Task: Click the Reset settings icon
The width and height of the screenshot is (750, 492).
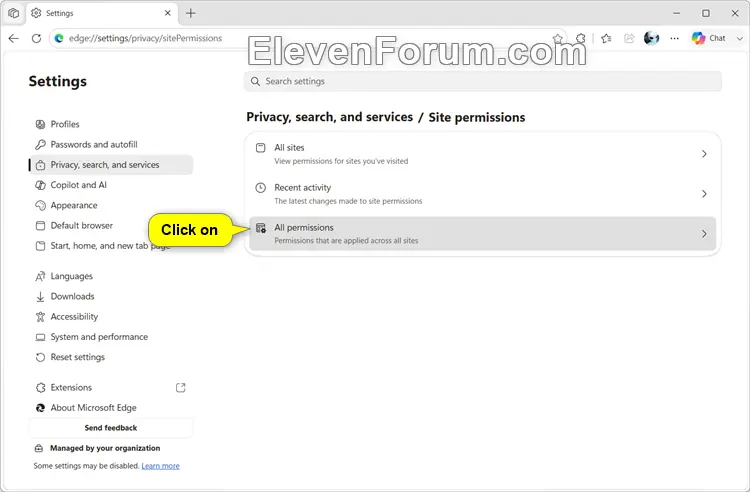Action: click(40, 357)
